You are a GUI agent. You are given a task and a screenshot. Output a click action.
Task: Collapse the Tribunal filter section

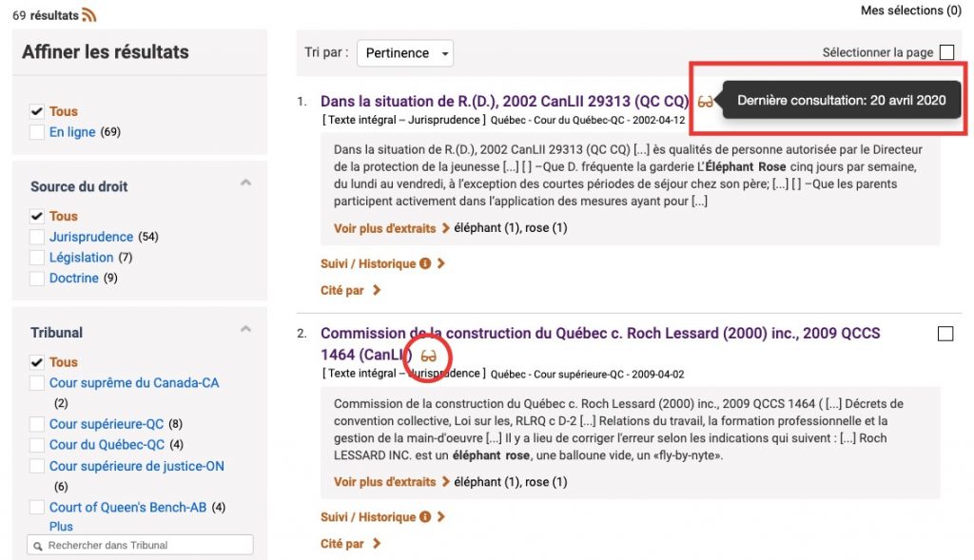(x=245, y=330)
